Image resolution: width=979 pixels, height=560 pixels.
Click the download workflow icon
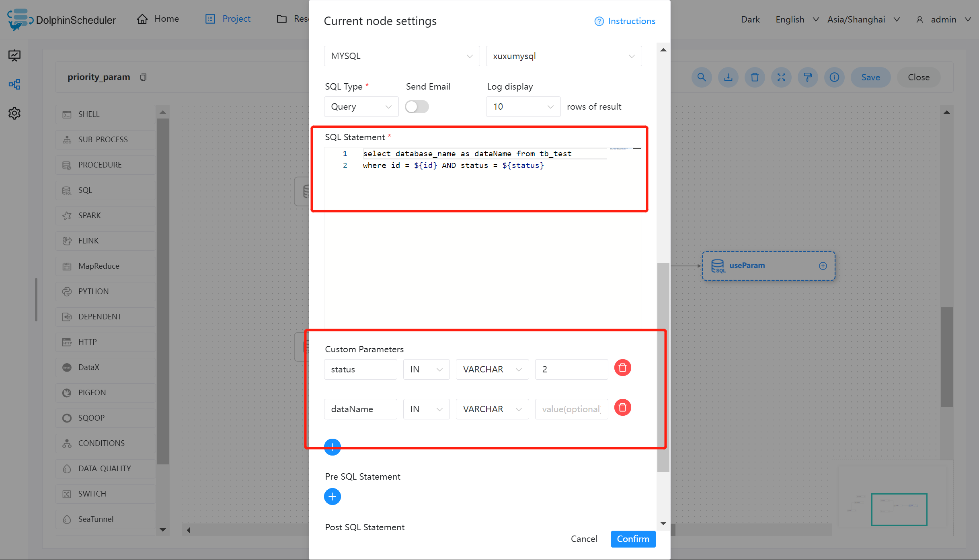[x=728, y=77]
